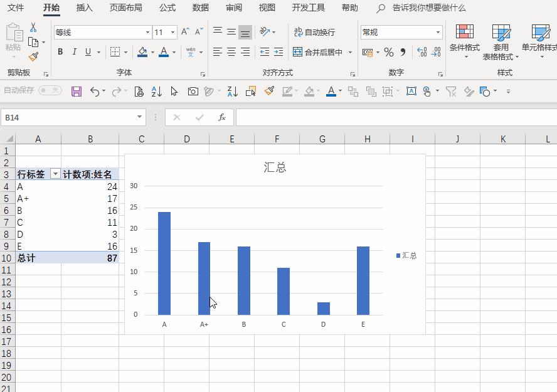Image resolution: width=557 pixels, height=392 pixels.
Task: Click the camera screenshot icon on quick toolbar
Action: 193,91
